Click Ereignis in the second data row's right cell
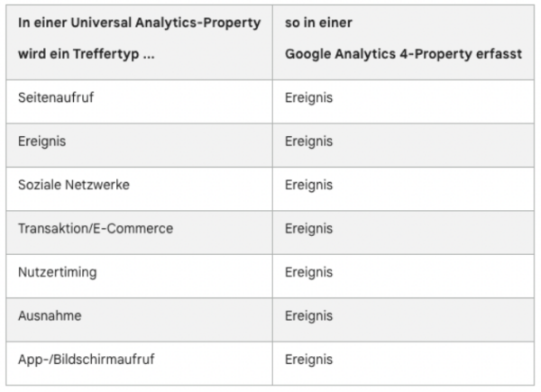This screenshot has height=392, width=541. tap(308, 141)
